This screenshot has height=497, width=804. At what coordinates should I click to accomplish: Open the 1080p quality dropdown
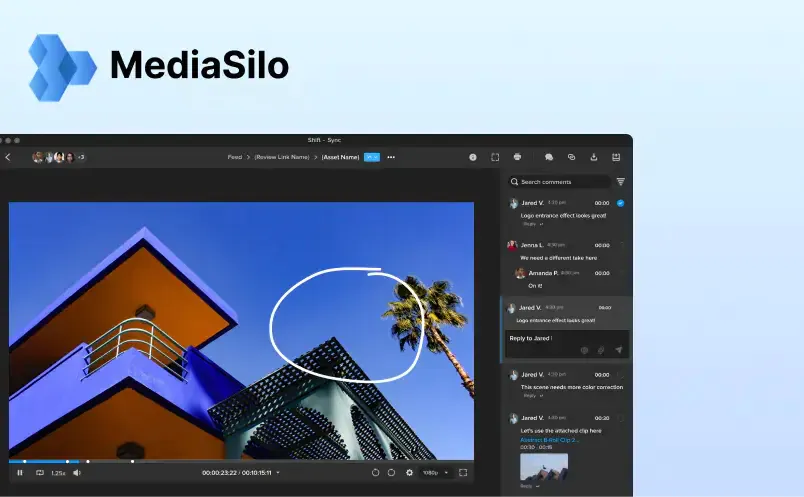[435, 473]
